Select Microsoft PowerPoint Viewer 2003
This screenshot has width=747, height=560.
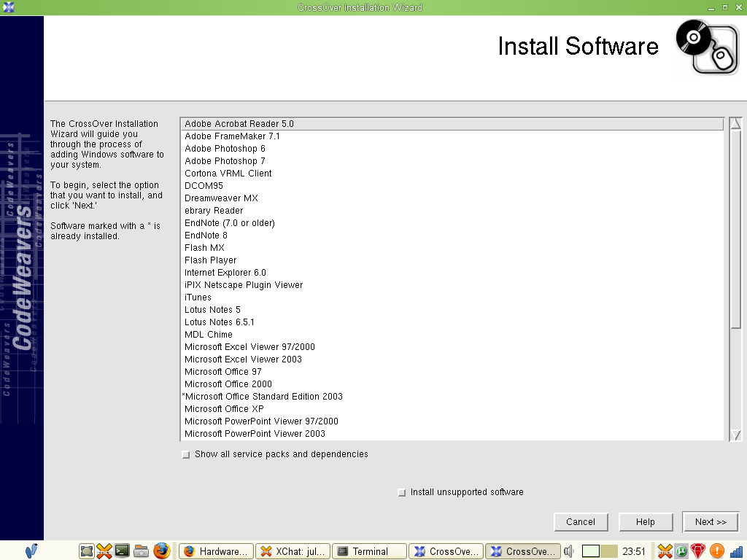[452, 433]
